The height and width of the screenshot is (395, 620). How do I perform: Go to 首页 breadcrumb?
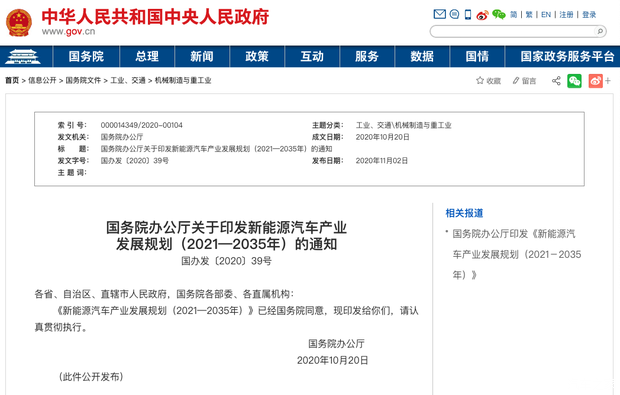(x=12, y=81)
